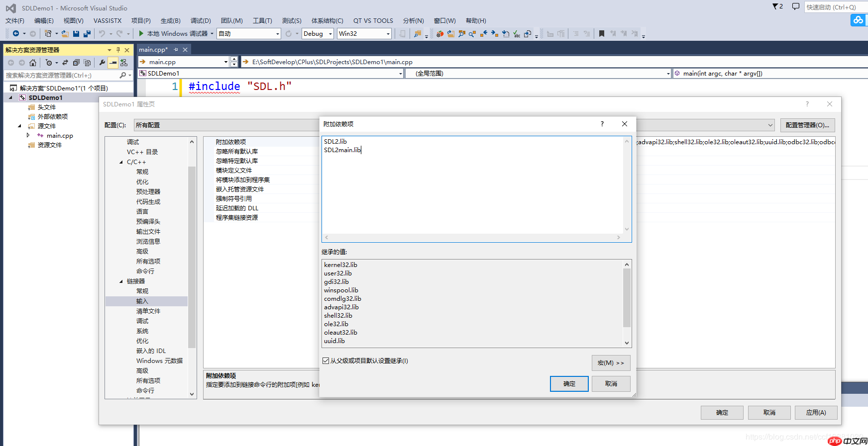Screen dimensions: 868x446
Task: Open the 生成(B) menu
Action: tap(170, 21)
